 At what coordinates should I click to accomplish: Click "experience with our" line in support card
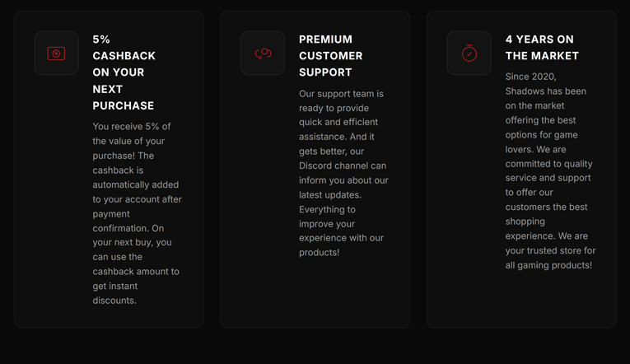pos(341,238)
